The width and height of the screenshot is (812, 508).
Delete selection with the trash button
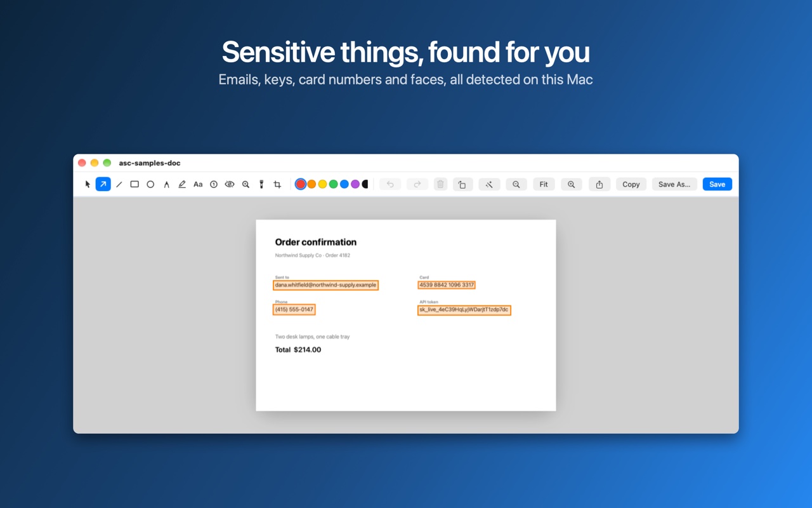click(440, 184)
